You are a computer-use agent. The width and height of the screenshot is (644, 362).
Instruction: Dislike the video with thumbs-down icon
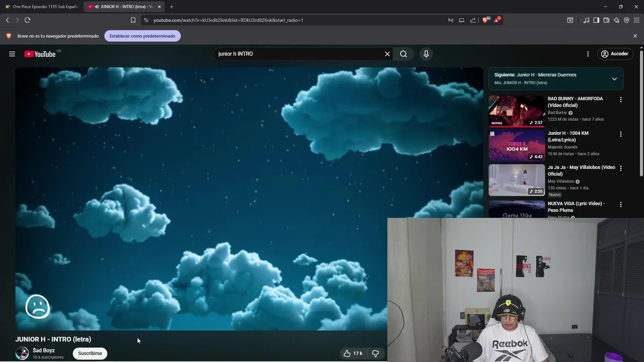tap(375, 353)
